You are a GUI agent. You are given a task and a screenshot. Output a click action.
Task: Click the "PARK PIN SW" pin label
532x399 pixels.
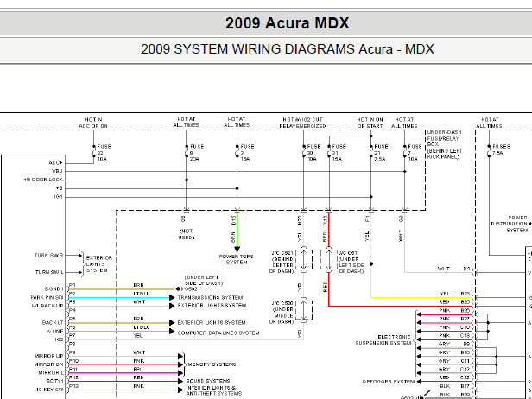pos(47,298)
